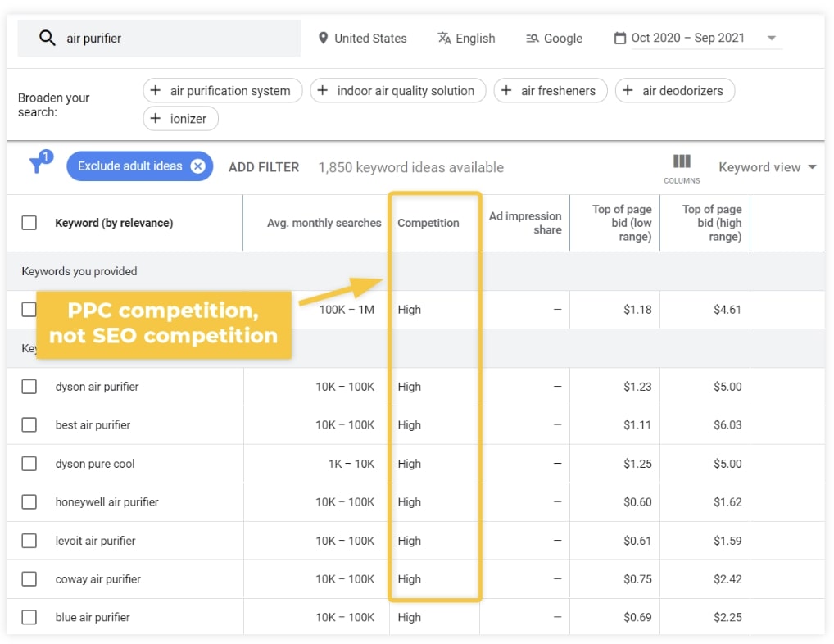Image resolution: width=834 pixels, height=644 pixels.
Task: Change the English language setting
Action: [x=466, y=39]
